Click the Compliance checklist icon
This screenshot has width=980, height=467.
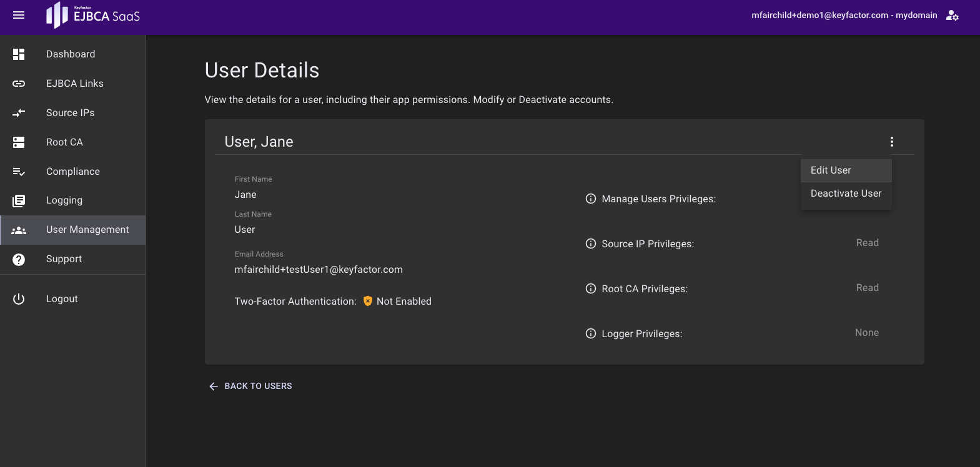coord(19,172)
